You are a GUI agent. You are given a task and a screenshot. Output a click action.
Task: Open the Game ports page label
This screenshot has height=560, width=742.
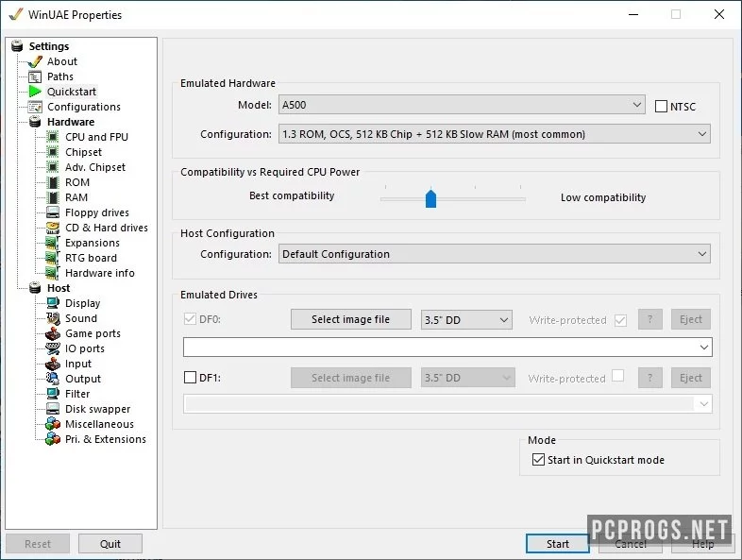pos(93,333)
